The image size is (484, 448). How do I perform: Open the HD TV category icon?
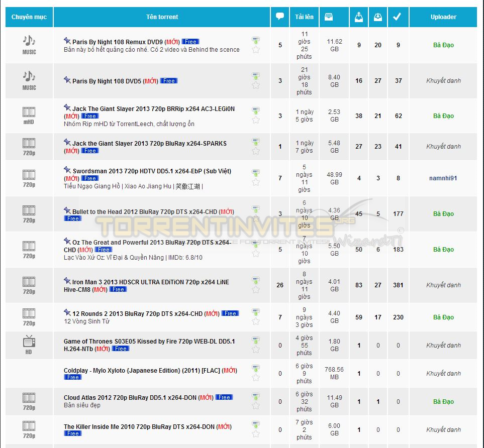tap(29, 345)
